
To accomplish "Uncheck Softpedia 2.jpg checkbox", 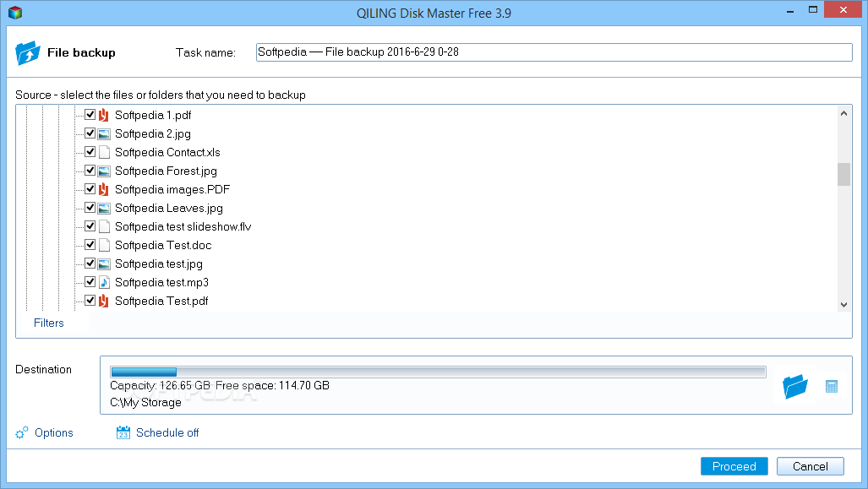I will pyautogui.click(x=90, y=133).
